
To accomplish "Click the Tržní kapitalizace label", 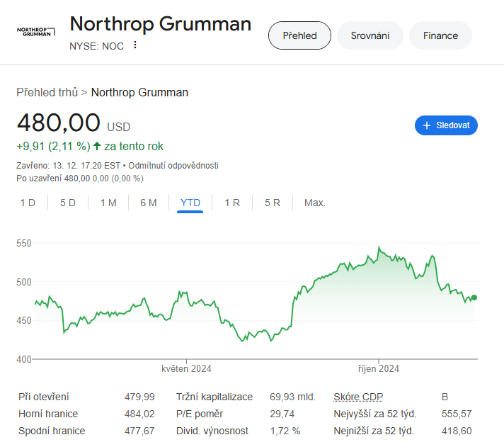I will [x=214, y=397].
